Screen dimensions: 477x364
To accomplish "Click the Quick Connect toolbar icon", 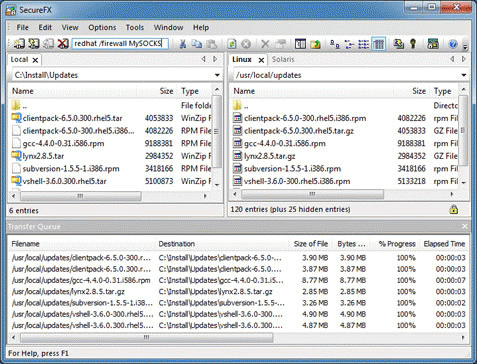I will coord(34,44).
